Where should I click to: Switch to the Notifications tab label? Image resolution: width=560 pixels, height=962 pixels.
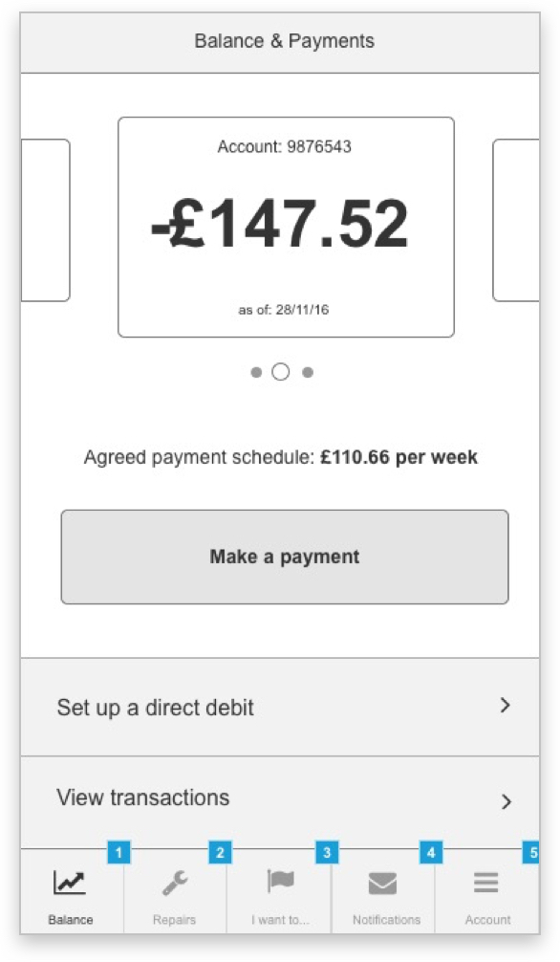click(386, 920)
